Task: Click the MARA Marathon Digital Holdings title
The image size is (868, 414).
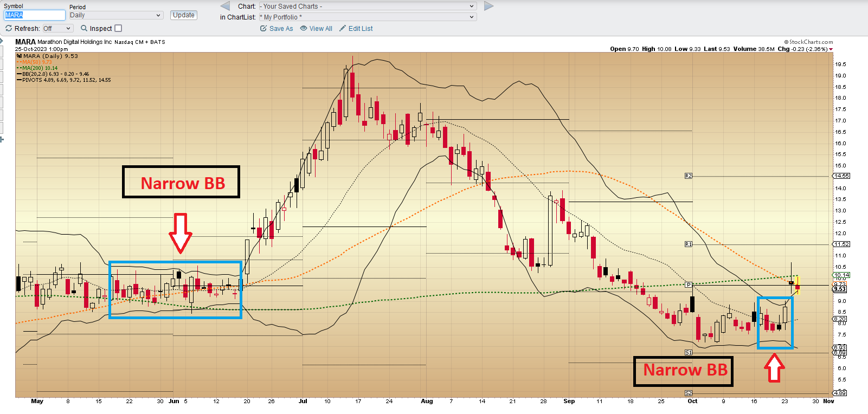Action: pyautogui.click(x=63, y=42)
